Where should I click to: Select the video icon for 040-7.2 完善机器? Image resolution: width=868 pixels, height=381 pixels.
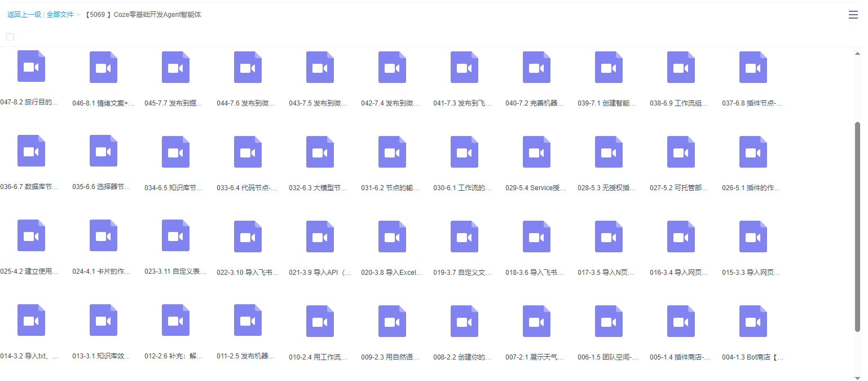click(536, 66)
